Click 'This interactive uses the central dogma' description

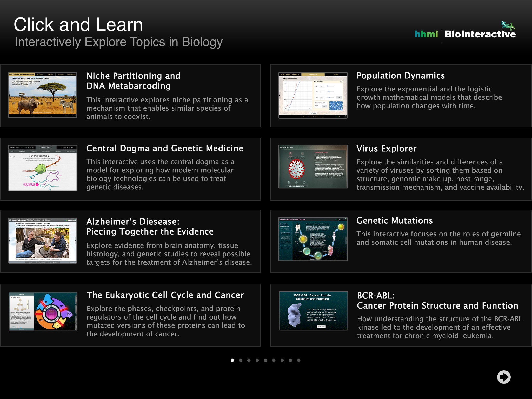click(x=161, y=174)
